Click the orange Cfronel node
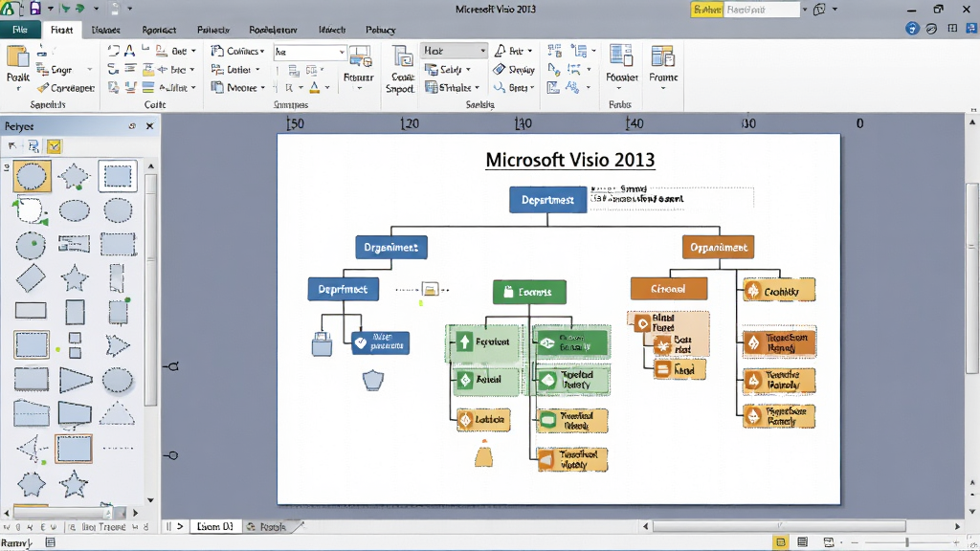Viewport: 980px width, 551px height. point(668,289)
